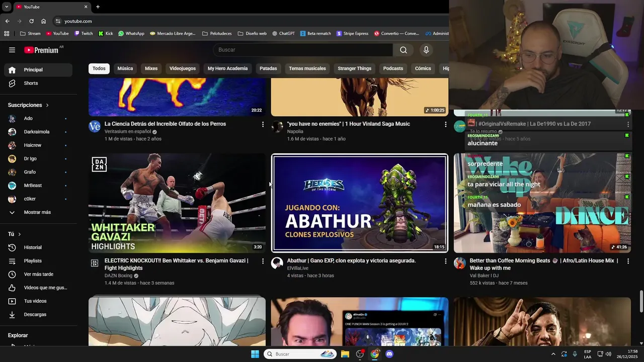Go back with browser back arrow
The height and width of the screenshot is (362, 644).
7,21
